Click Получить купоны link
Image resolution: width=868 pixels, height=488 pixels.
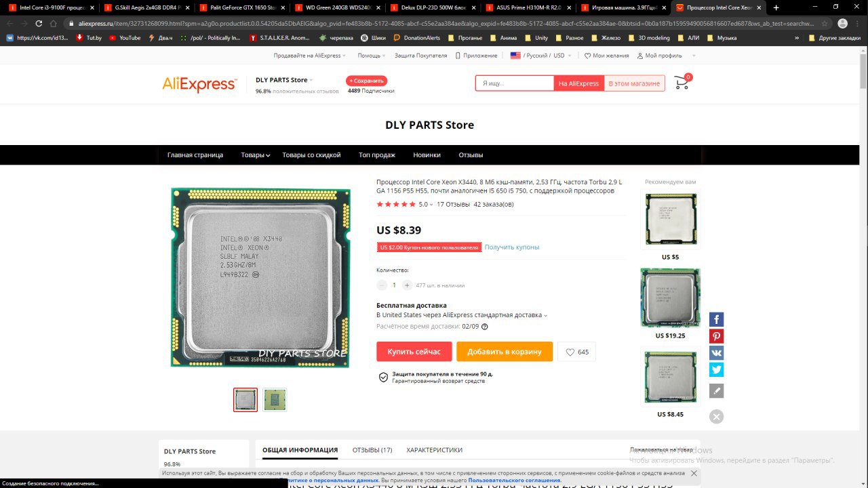tap(512, 247)
